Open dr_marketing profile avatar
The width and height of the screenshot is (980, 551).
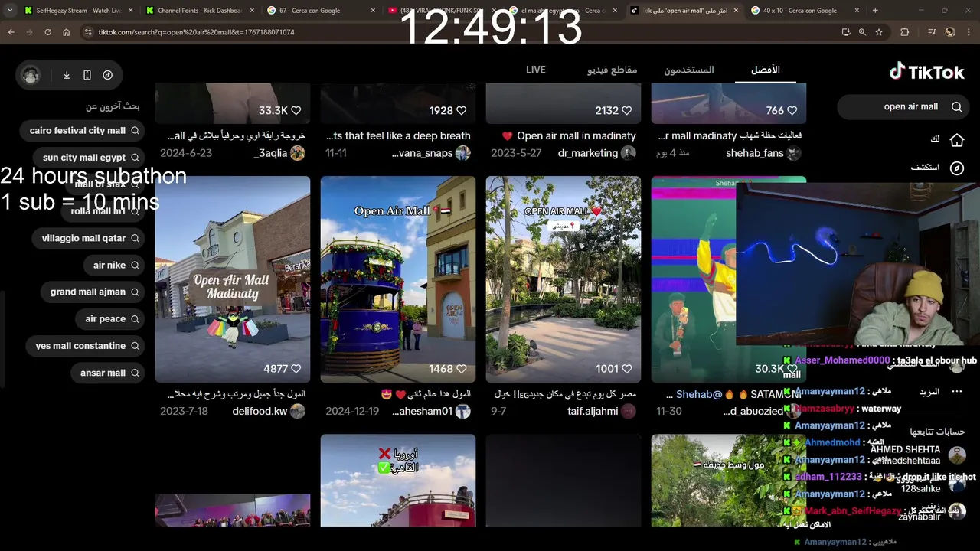tap(629, 153)
